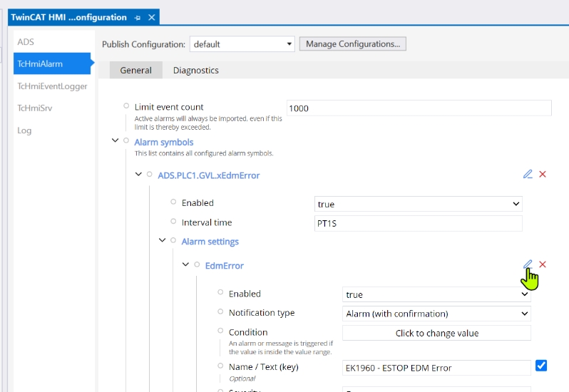Click the Condition 'Click to change value' button
Viewport: 569px width, 392px height.
click(436, 333)
